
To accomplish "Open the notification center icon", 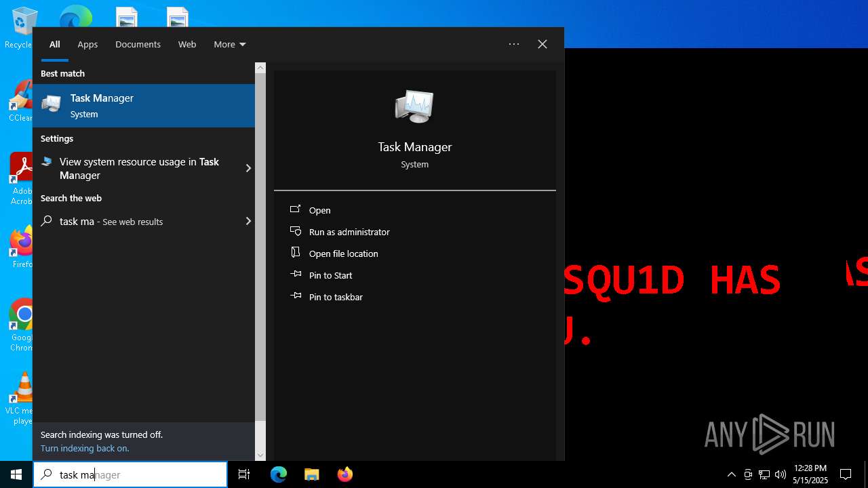I will click(846, 474).
